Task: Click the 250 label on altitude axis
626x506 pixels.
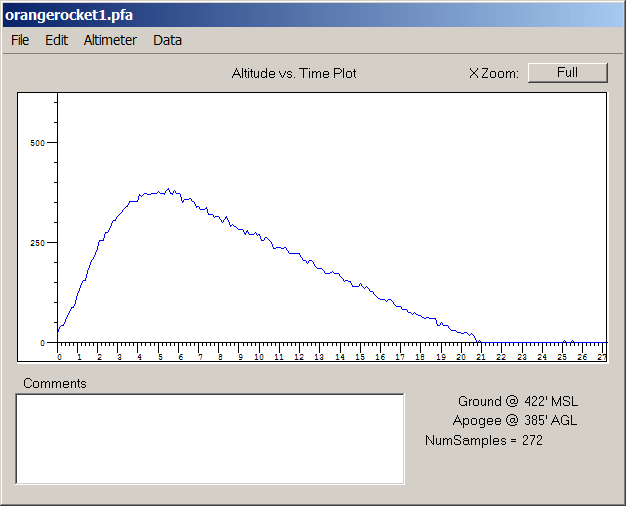Action: (x=38, y=243)
